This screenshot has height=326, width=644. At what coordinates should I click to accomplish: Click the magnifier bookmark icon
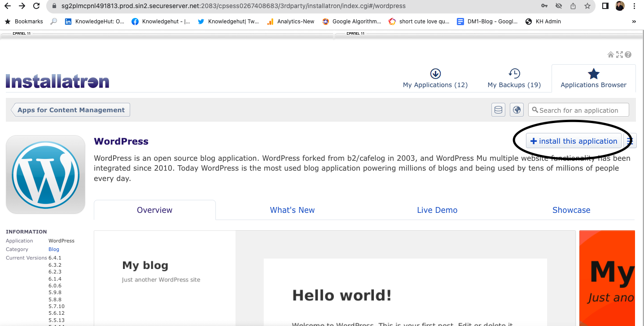(54, 21)
